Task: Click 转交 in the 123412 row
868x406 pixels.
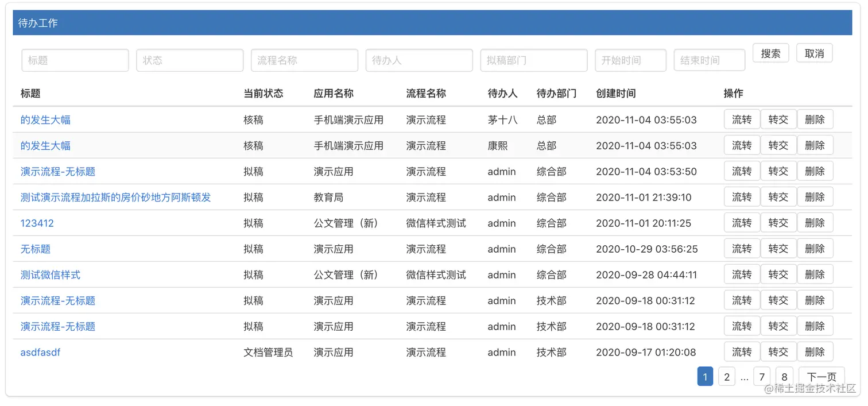Action: (778, 223)
